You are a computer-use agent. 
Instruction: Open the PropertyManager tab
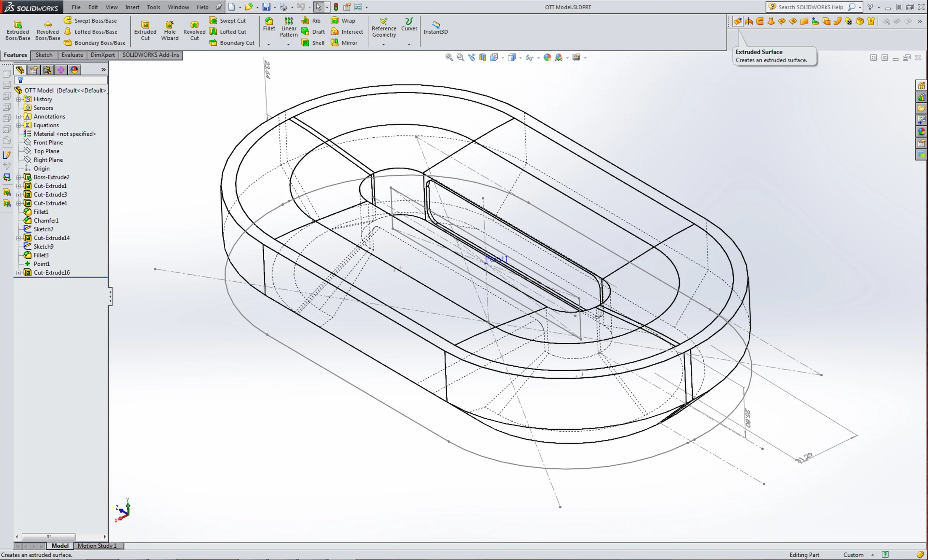pyautogui.click(x=33, y=70)
